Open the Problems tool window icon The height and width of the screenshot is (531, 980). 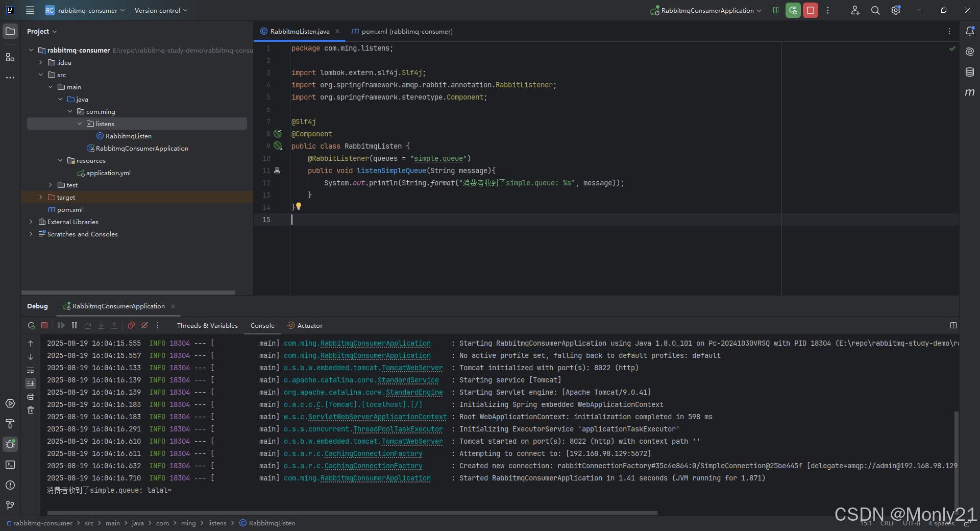pos(10,485)
